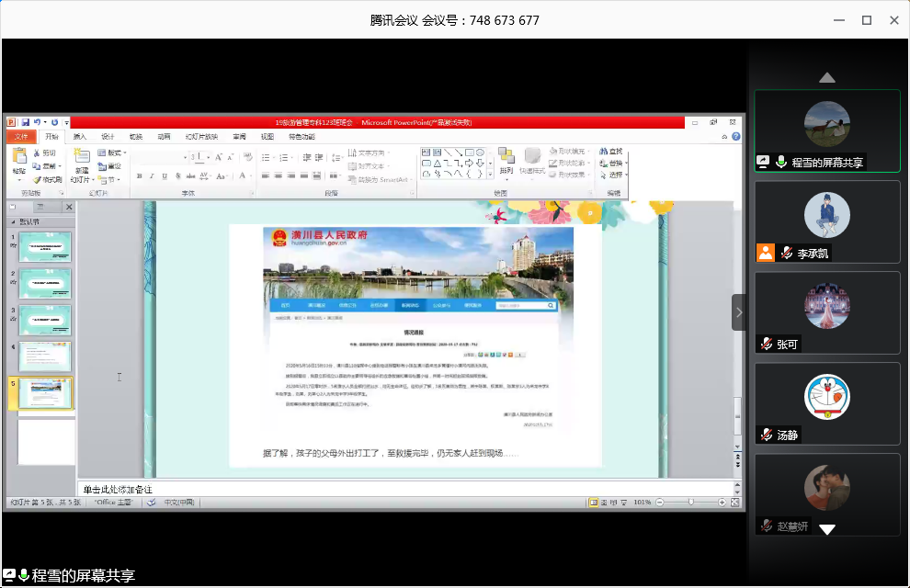
Task: Toggle Bold formatting in the font group
Action: click(139, 175)
